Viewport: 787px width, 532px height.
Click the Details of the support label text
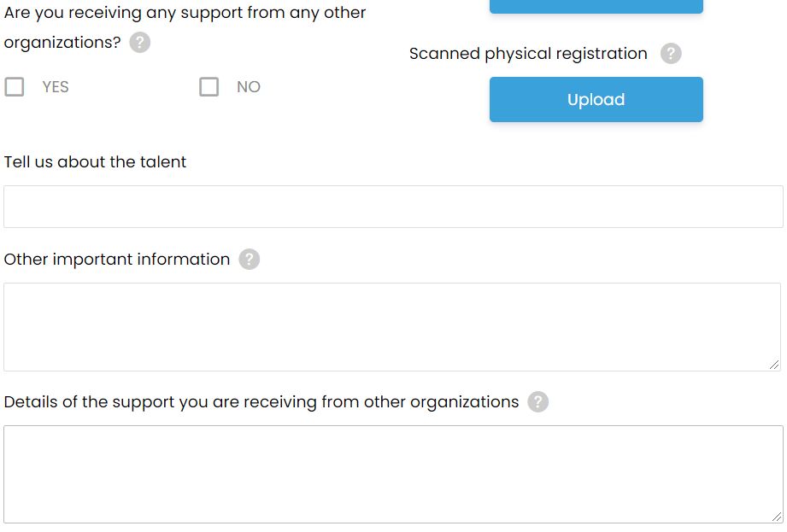(x=261, y=402)
